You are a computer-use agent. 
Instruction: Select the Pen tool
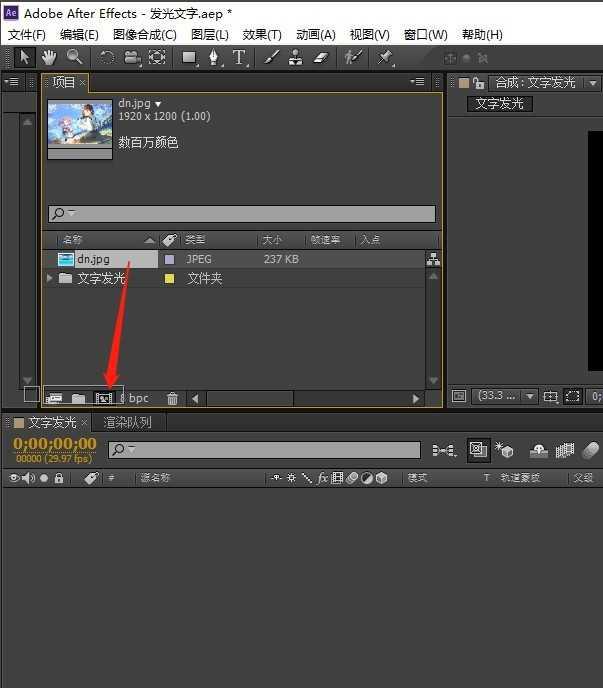[214, 58]
